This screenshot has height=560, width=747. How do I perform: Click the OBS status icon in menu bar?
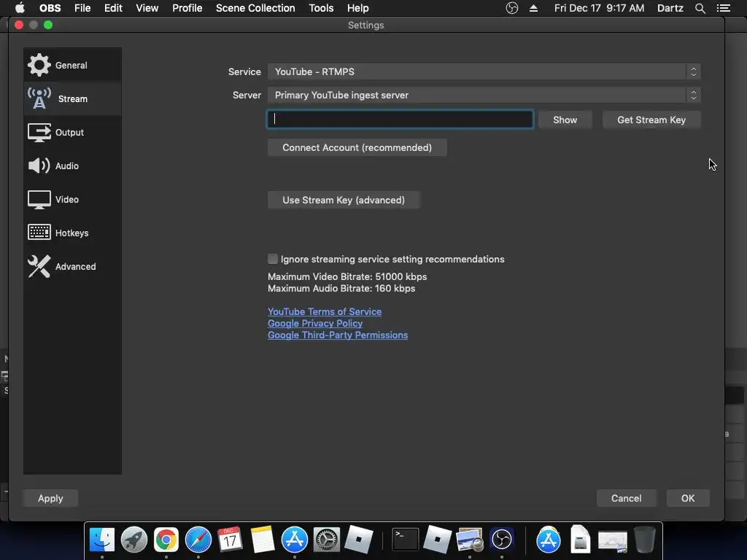coord(511,8)
